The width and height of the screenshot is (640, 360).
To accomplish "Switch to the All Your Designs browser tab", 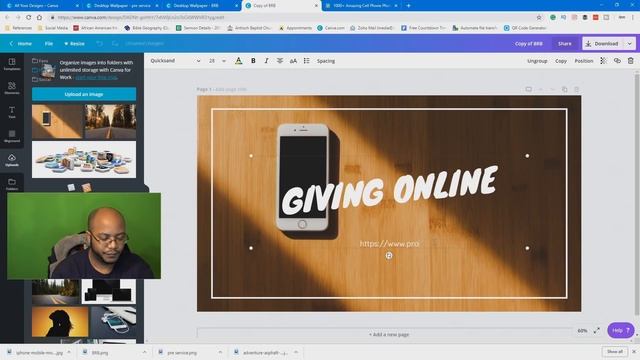I will coord(41,6).
